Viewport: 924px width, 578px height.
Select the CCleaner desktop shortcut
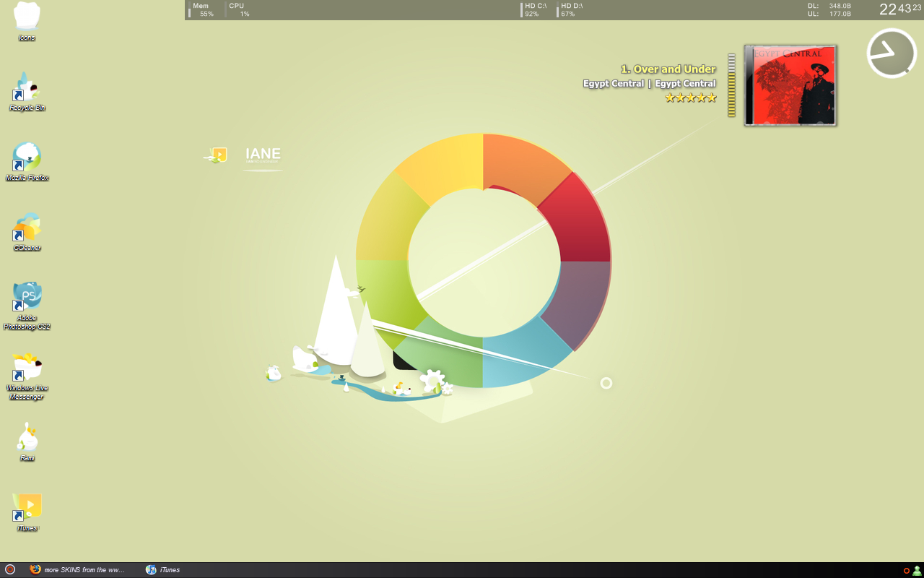(x=27, y=228)
